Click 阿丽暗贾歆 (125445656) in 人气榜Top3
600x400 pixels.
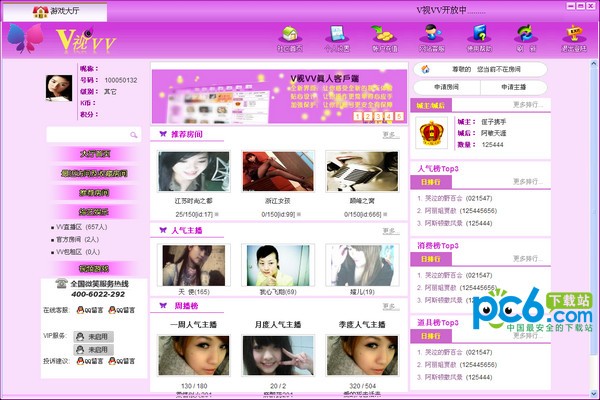coord(457,211)
